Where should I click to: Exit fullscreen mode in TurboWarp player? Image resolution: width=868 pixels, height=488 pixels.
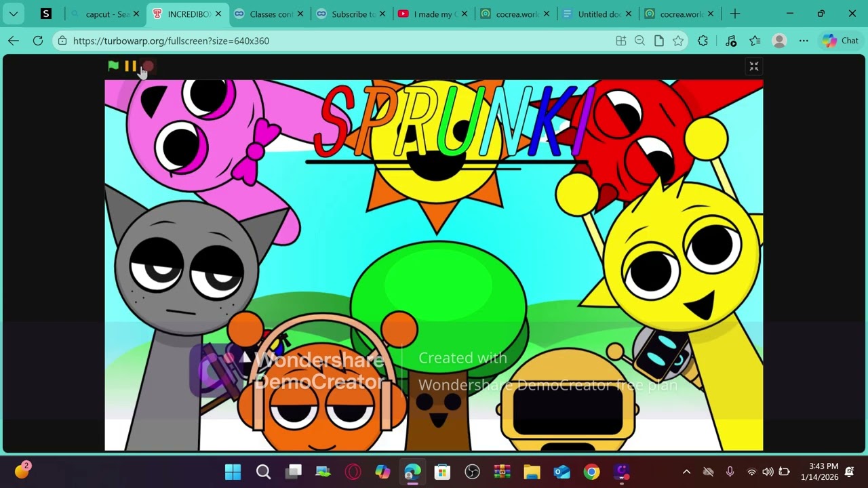(753, 66)
